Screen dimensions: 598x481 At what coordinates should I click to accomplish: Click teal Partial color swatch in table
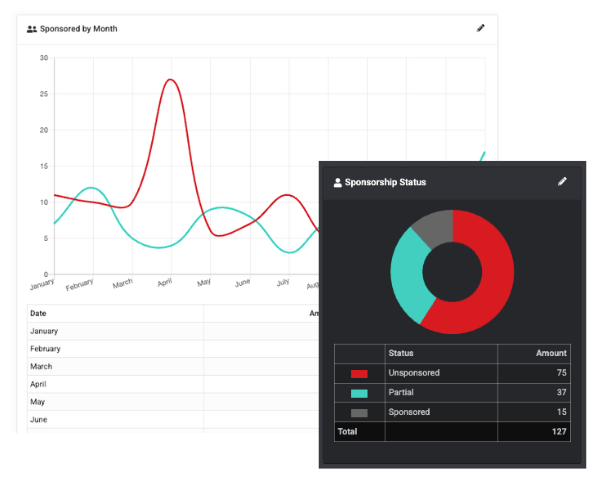(x=359, y=393)
